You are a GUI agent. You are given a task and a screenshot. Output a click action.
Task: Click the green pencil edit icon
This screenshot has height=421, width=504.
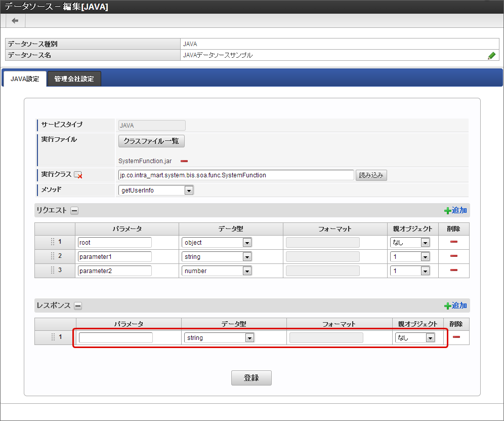(x=491, y=56)
